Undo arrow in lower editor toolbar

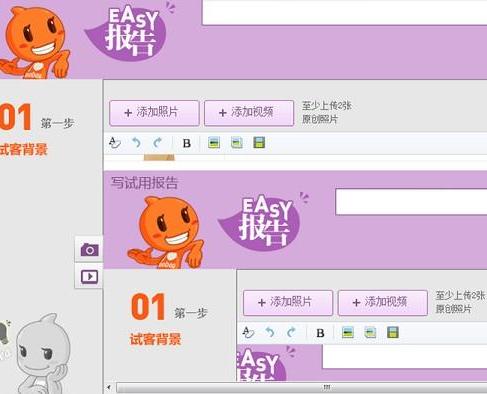[x=270, y=333]
